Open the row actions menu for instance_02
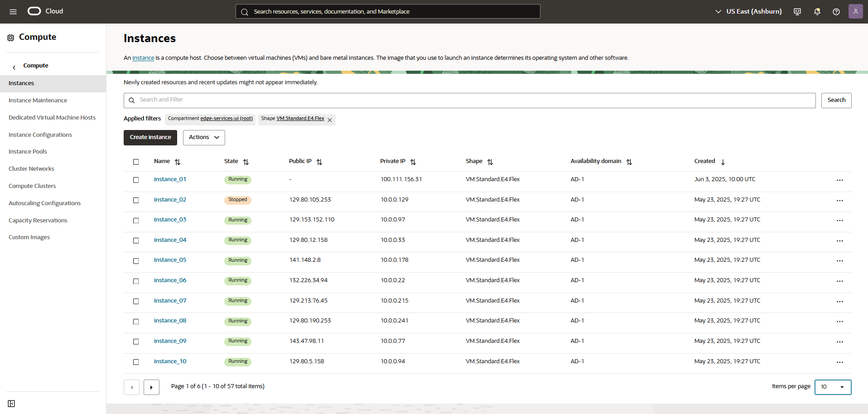The image size is (868, 414). pos(839,201)
